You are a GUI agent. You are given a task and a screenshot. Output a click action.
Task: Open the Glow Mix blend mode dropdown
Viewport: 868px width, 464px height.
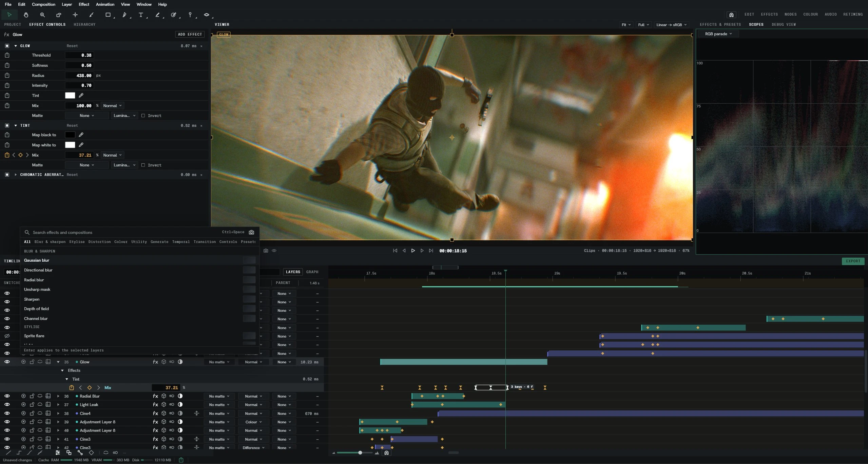point(112,105)
